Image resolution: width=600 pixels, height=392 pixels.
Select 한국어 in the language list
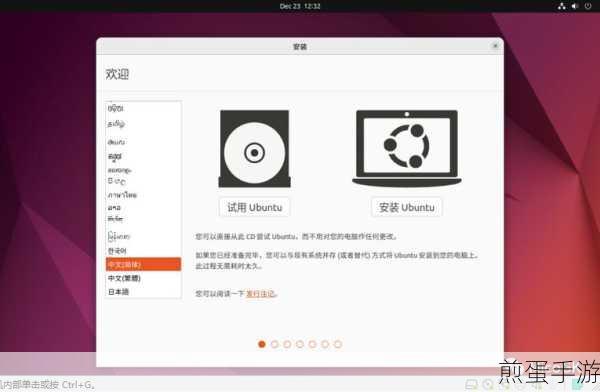coord(143,251)
